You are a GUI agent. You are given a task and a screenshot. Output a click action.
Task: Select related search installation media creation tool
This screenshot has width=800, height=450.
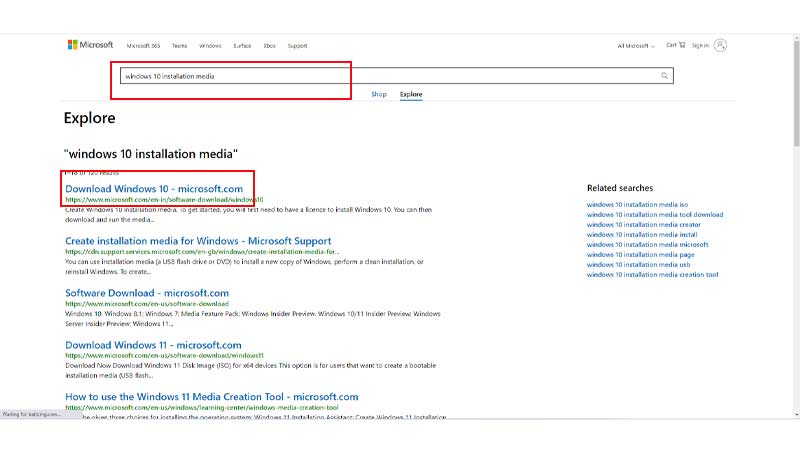coord(653,274)
